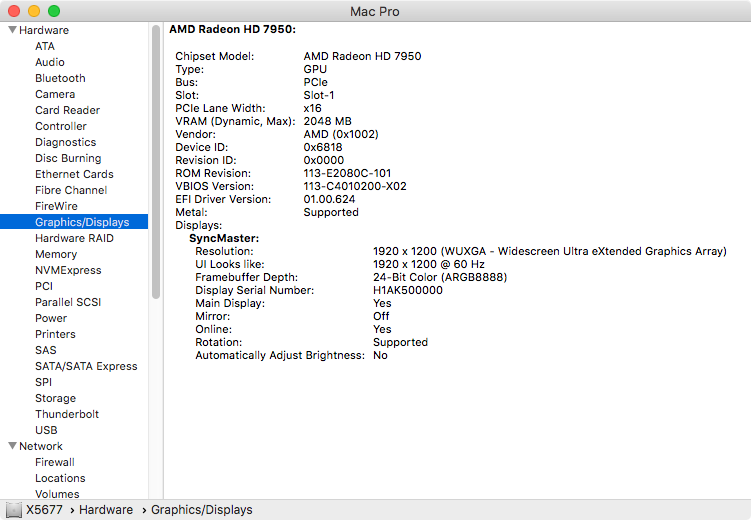This screenshot has height=520, width=751.
Task: Open Card Reader information
Action: pyautogui.click(x=68, y=110)
